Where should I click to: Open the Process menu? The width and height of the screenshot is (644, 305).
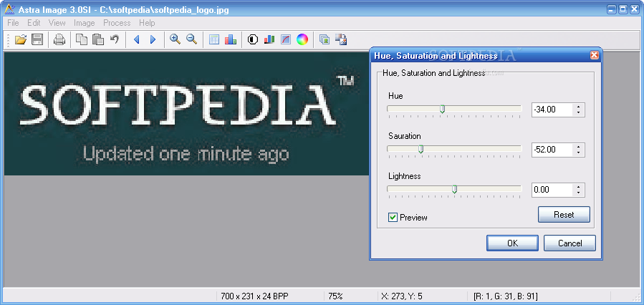coord(117,23)
